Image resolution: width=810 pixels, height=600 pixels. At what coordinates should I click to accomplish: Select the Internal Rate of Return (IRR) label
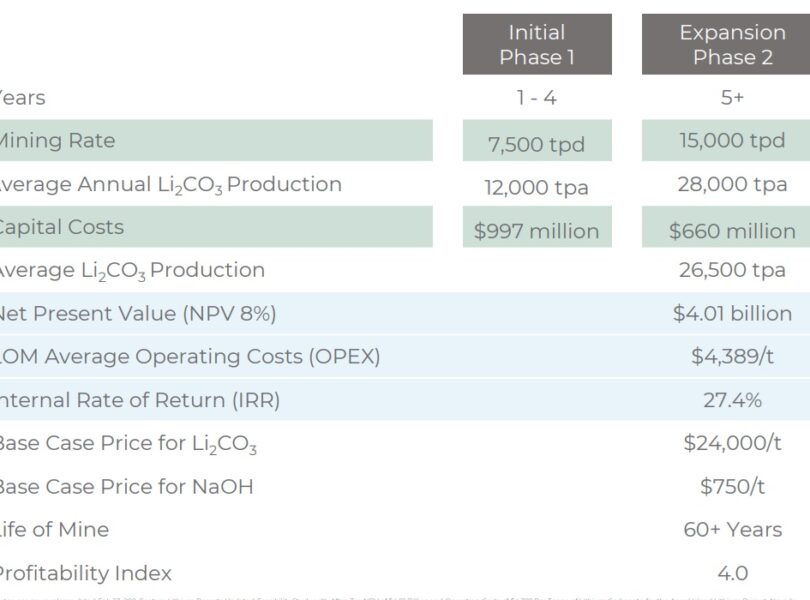pyautogui.click(x=139, y=400)
